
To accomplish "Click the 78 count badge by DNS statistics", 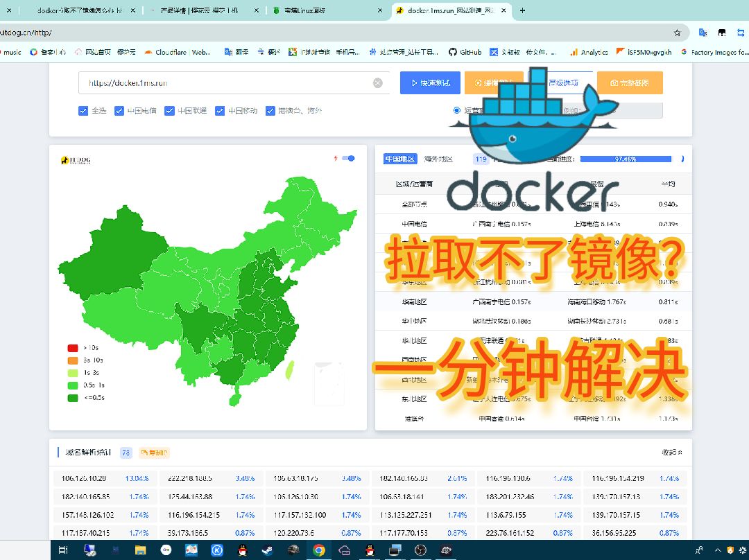I will point(126,453).
